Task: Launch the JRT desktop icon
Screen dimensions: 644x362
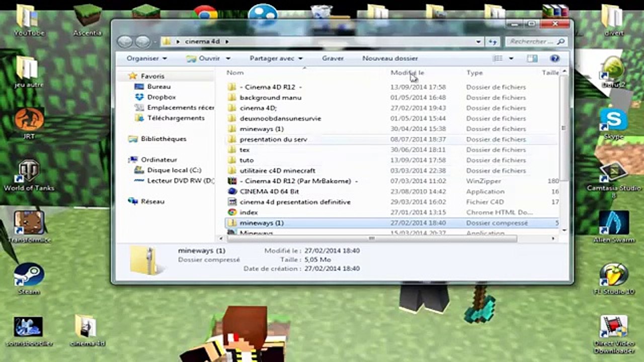Action: [x=28, y=124]
